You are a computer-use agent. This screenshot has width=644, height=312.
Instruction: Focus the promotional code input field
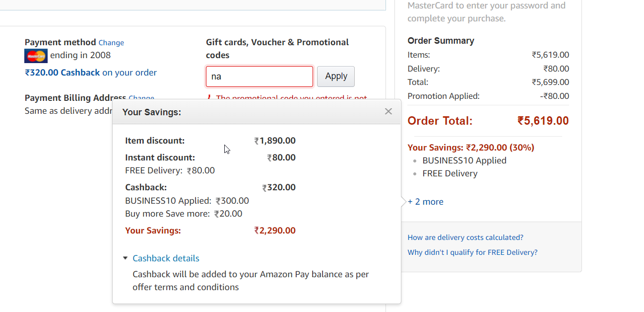[x=259, y=77]
